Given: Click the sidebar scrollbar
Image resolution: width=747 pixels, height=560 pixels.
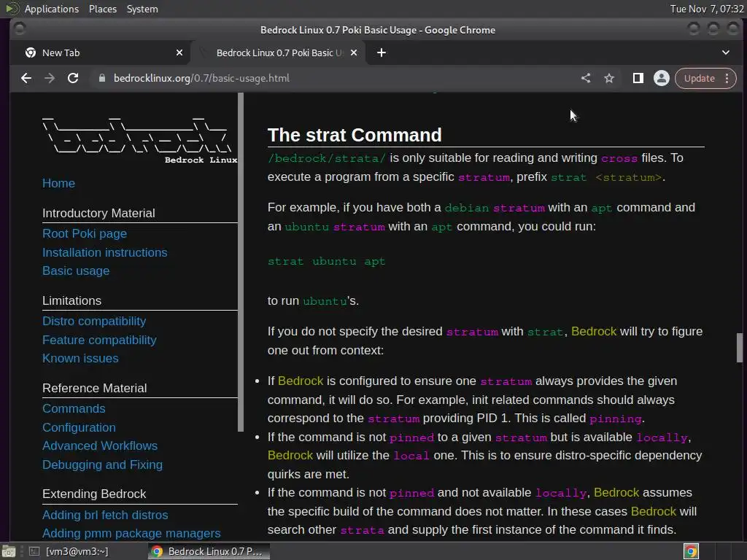Looking at the screenshot, I should click(241, 262).
